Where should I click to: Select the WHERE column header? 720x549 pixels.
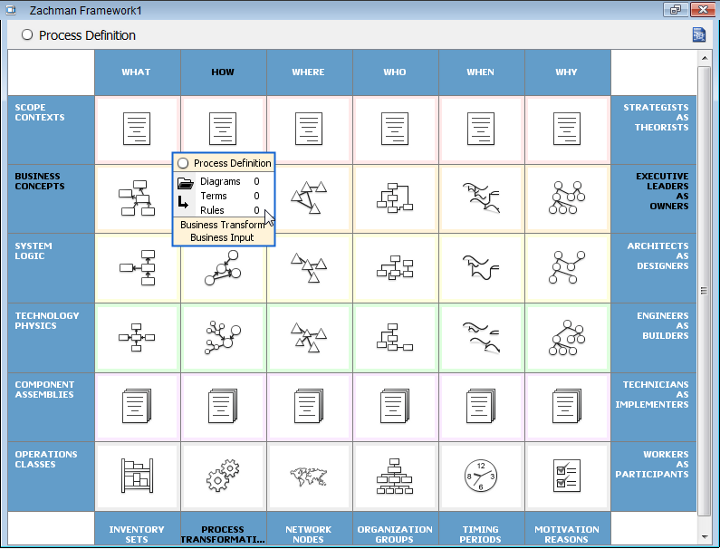click(309, 72)
